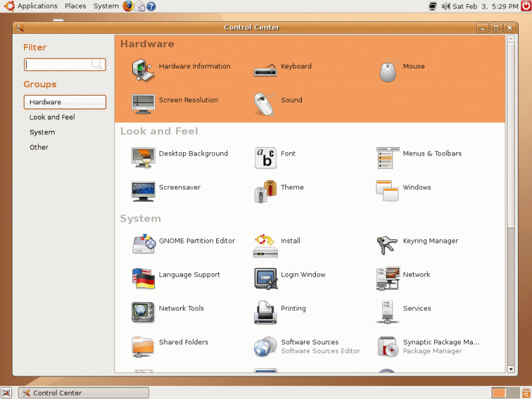
Task: Click the Network Tools label
Action: click(182, 308)
